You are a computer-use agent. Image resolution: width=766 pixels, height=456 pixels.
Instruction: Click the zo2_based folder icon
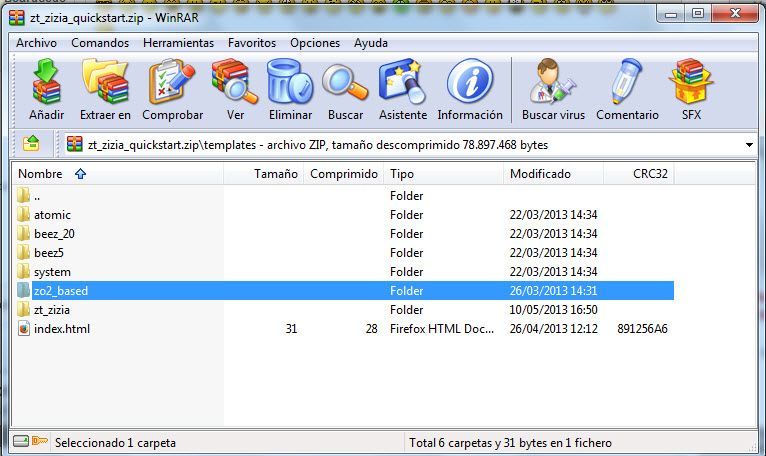point(23,290)
